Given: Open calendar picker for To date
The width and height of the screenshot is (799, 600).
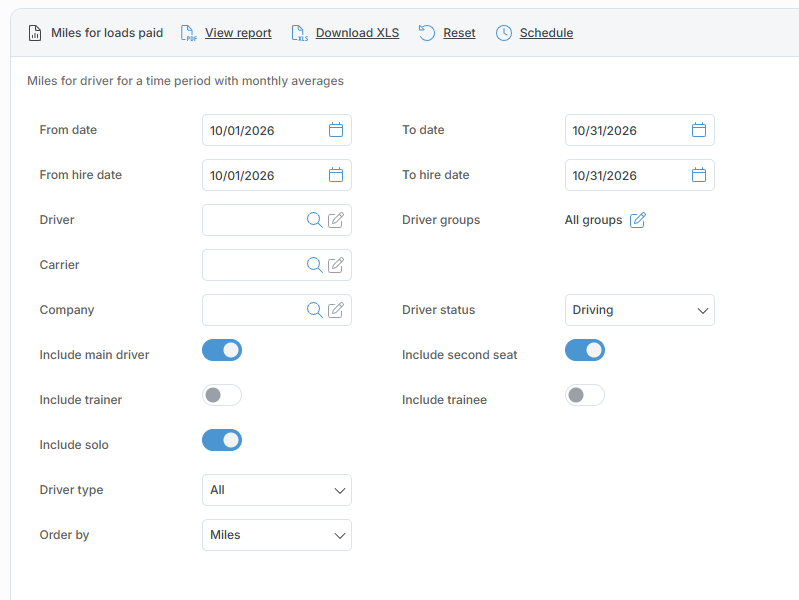Looking at the screenshot, I should [699, 130].
